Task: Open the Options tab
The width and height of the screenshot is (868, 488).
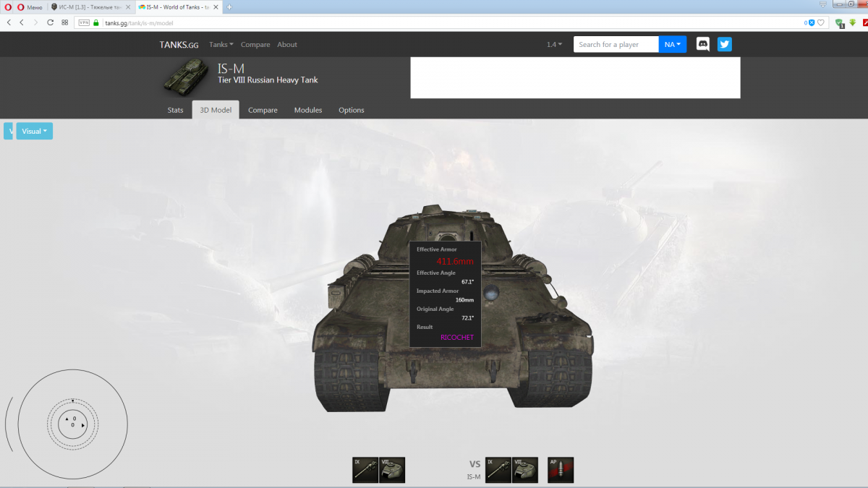Action: coord(352,110)
